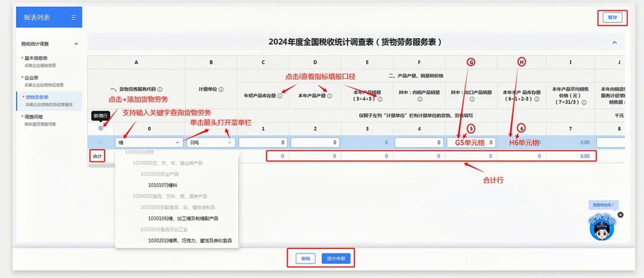Close the 糖 goods code dropdown arrow
Viewport: 644px width, 278px height.
click(x=177, y=143)
